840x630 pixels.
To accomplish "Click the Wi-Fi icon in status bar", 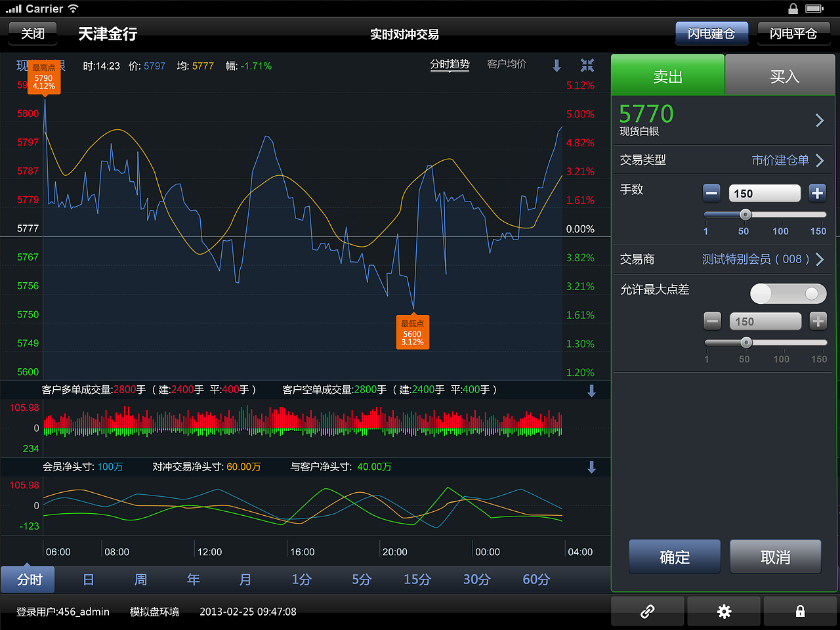I will coord(73,9).
